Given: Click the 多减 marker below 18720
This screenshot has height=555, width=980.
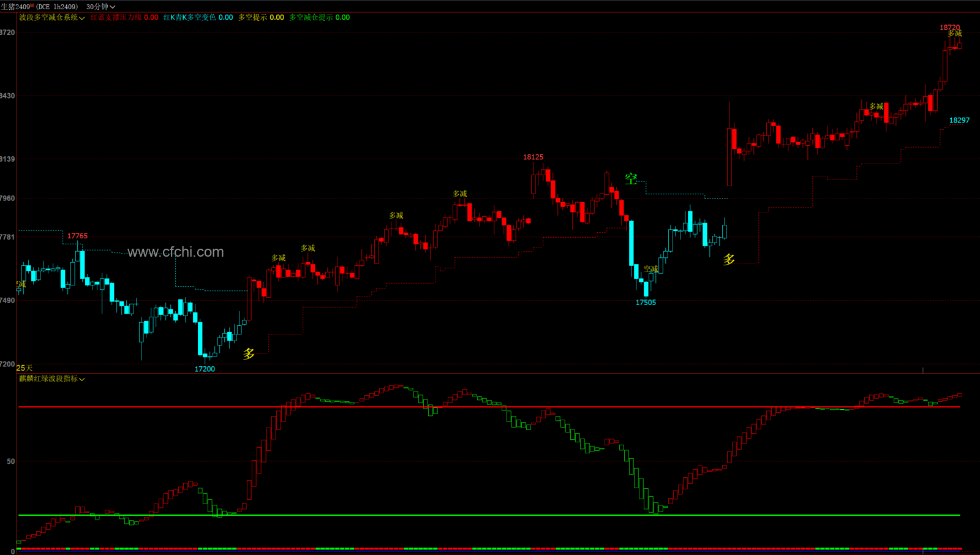Looking at the screenshot, I should coord(955,34).
